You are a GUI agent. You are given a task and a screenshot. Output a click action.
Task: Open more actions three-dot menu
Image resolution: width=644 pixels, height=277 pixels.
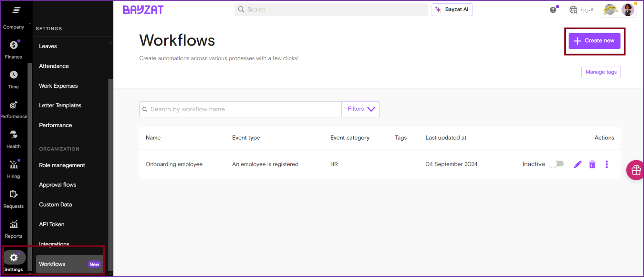tap(607, 164)
